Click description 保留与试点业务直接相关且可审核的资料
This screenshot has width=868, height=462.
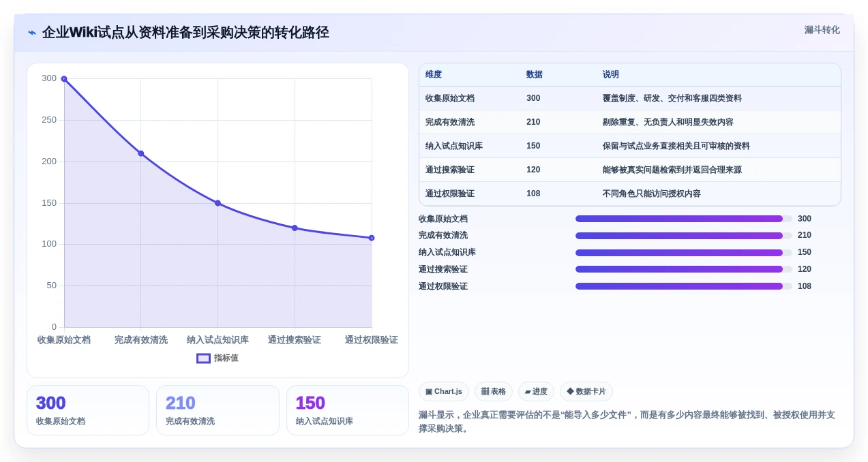(676, 146)
